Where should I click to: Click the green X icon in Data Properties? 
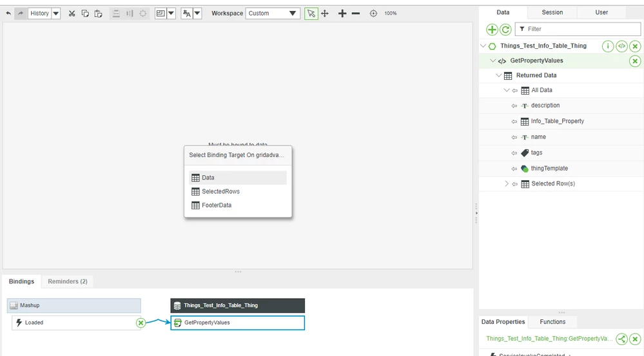[x=635, y=339]
